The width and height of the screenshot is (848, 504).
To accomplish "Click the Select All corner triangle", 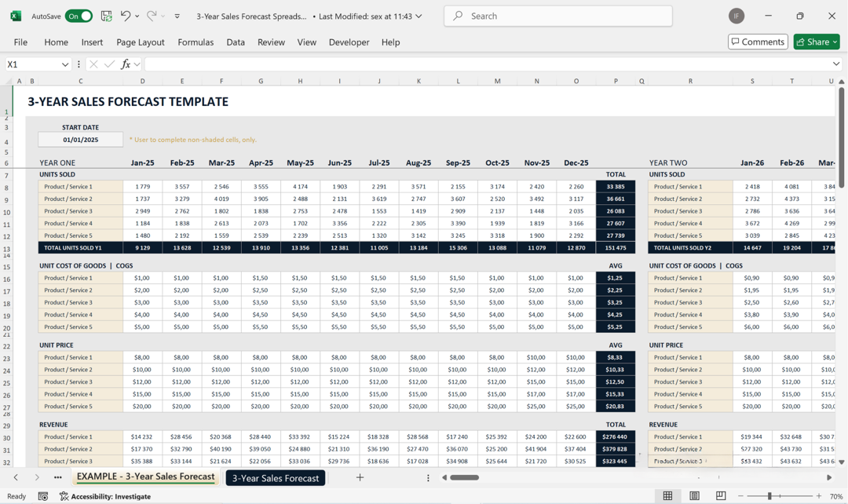I will point(9,81).
